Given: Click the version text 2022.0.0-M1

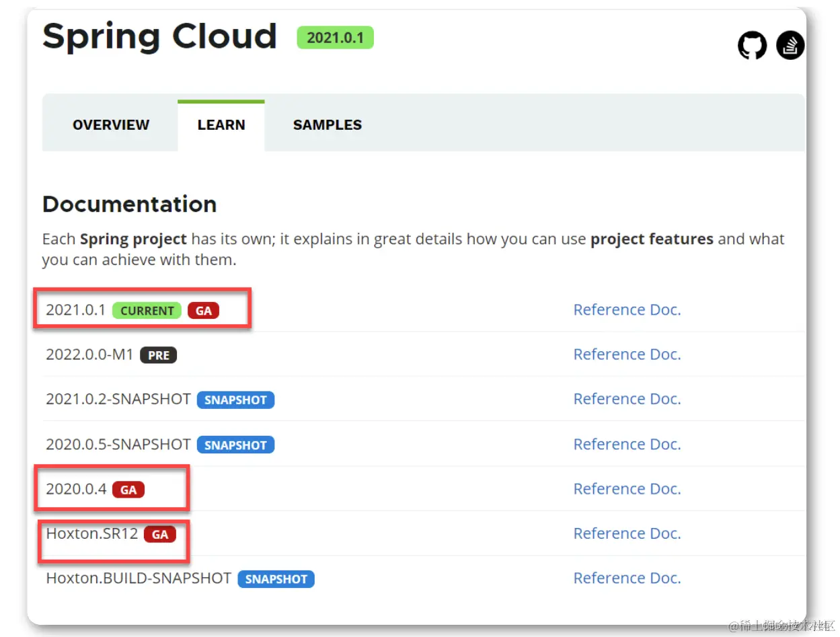Looking at the screenshot, I should [90, 354].
